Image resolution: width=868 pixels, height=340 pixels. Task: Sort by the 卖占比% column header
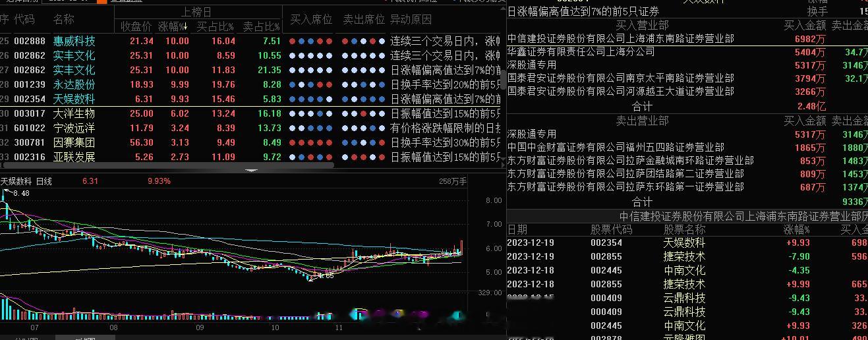(261, 26)
